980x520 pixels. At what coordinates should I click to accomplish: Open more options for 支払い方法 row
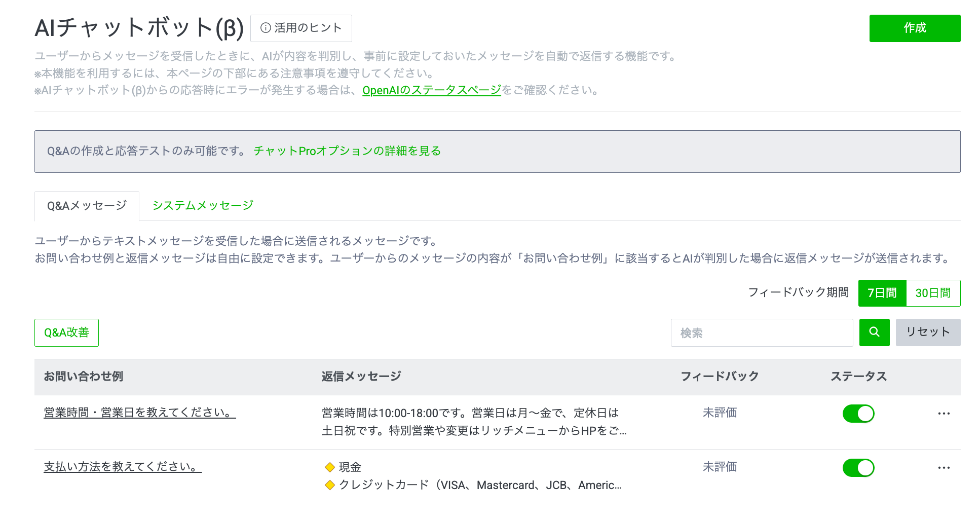coord(944,468)
